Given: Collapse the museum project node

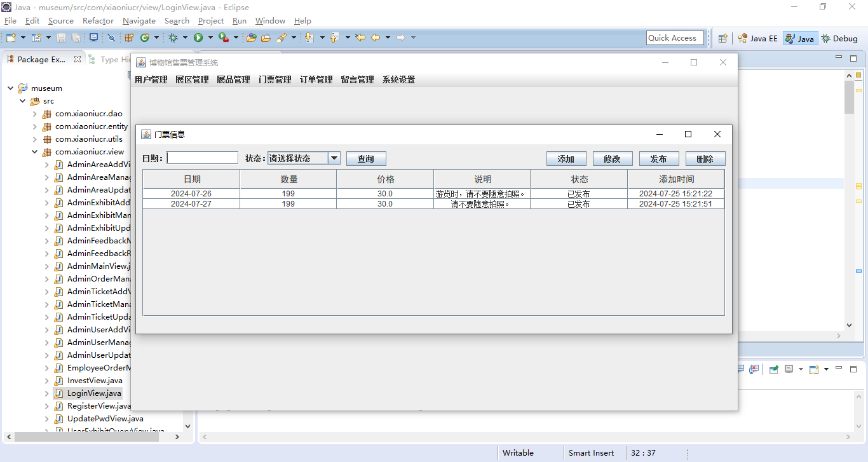Looking at the screenshot, I should pyautogui.click(x=10, y=88).
